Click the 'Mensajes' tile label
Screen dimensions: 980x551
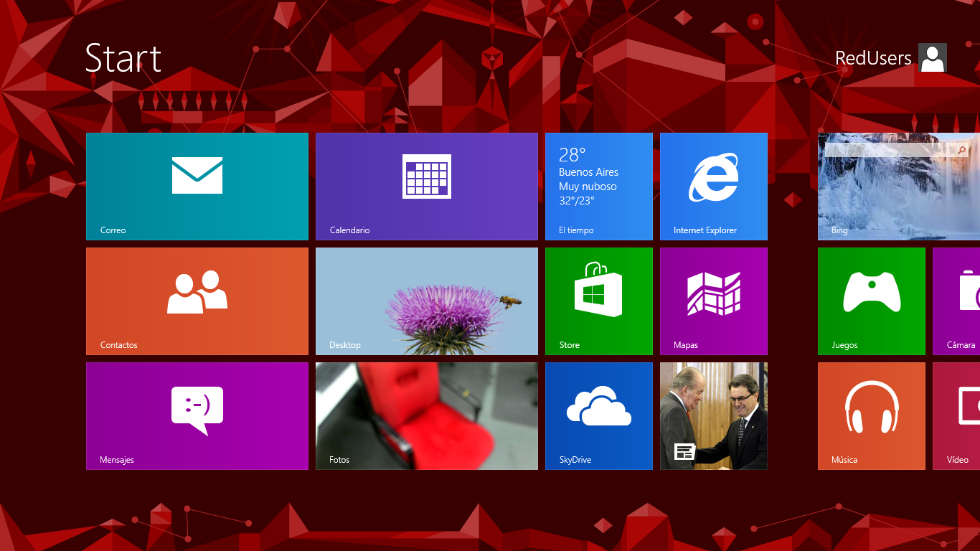point(117,460)
